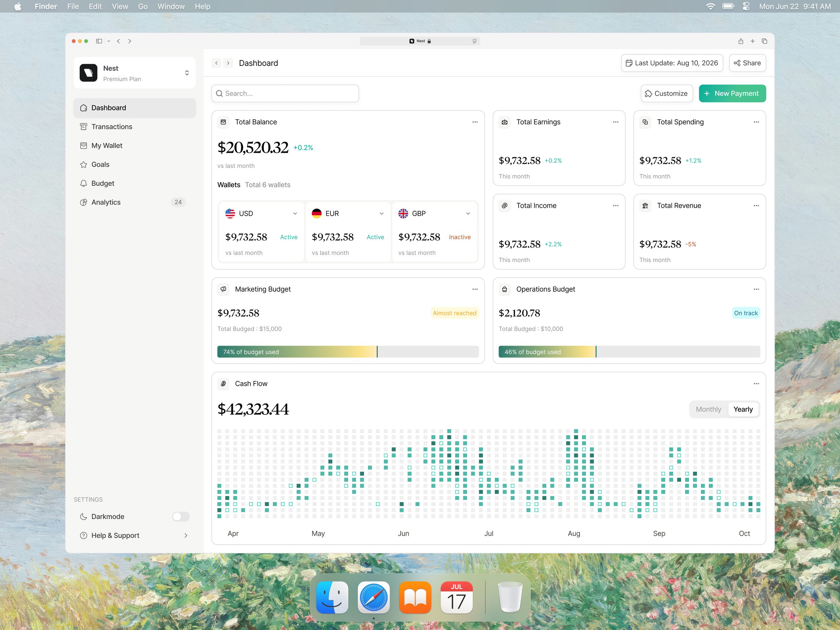Click dashboard header back chevron
Screen dimensions: 840x630
click(217, 63)
